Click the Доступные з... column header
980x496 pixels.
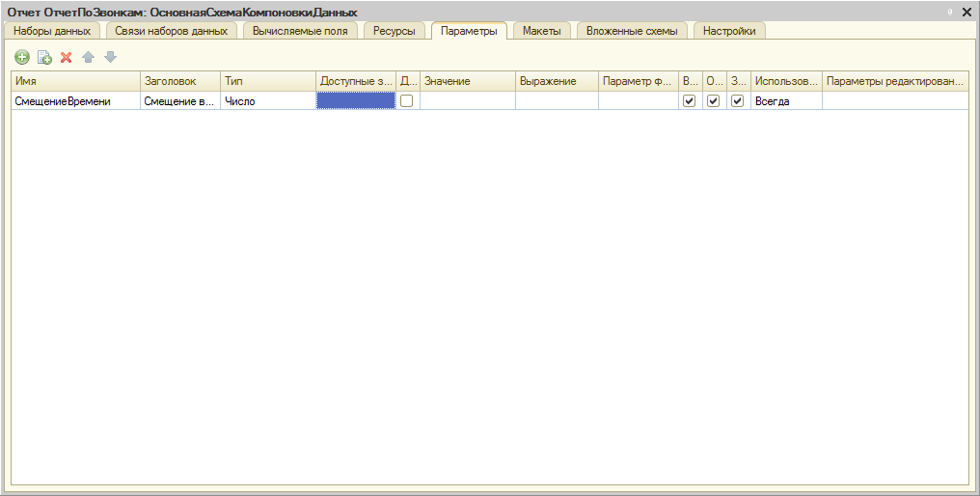click(356, 81)
